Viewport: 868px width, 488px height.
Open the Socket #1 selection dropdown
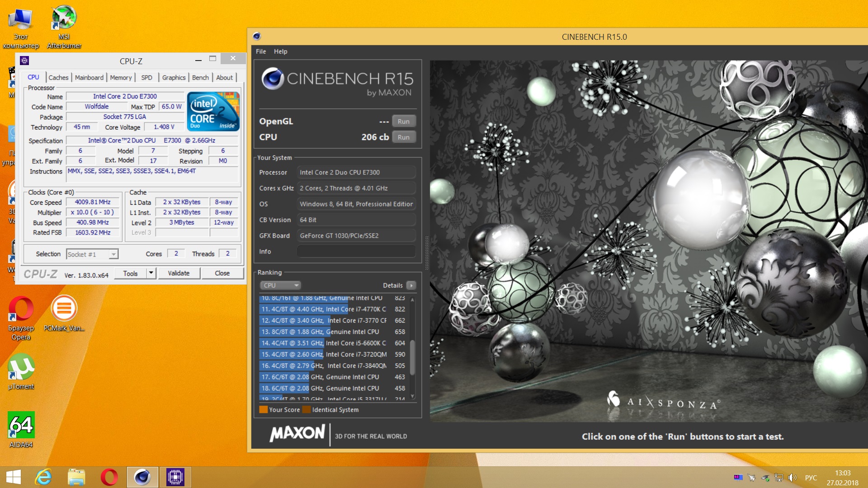pos(92,254)
